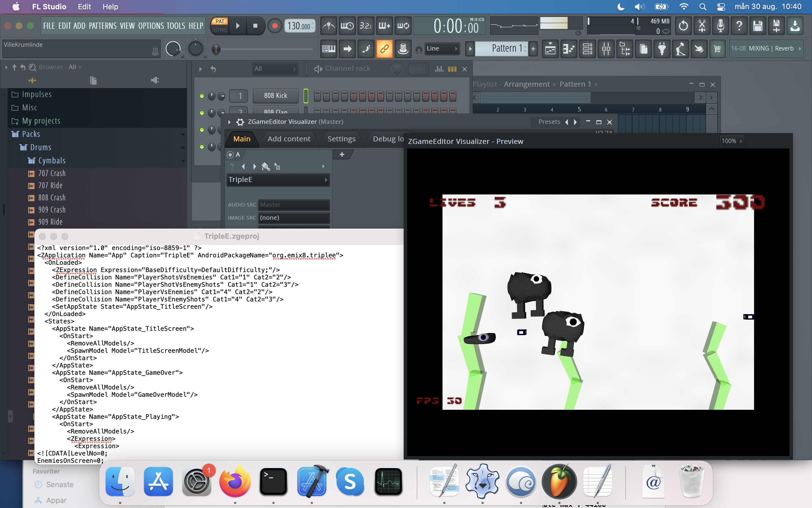Click the one-click audio recording microphone
Screen dimensions: 812x508
click(720, 26)
